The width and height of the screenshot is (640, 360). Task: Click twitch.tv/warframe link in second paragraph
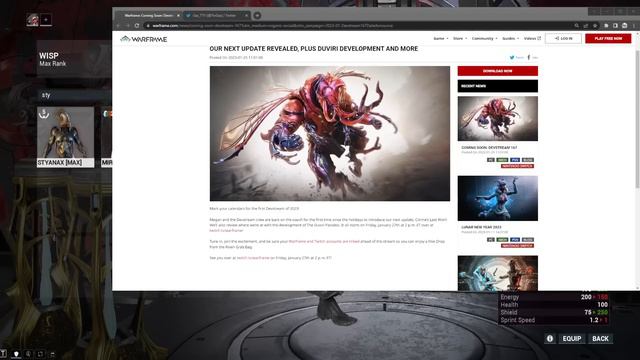pos(226,231)
